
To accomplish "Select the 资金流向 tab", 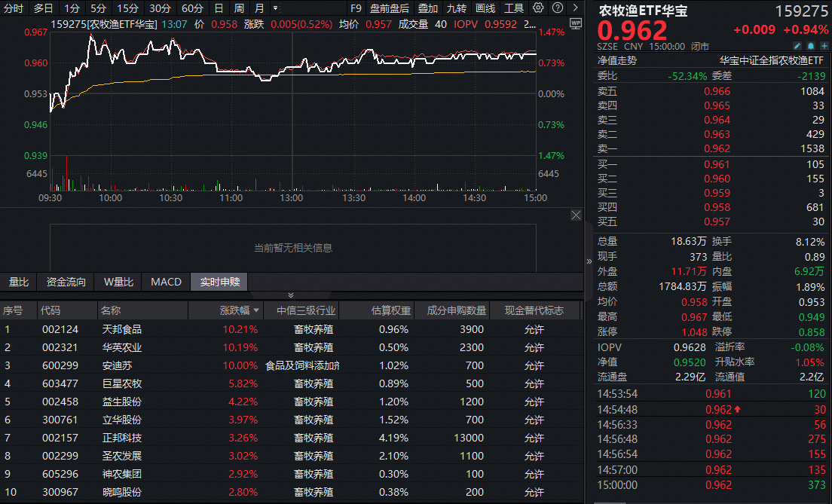I will (x=66, y=282).
